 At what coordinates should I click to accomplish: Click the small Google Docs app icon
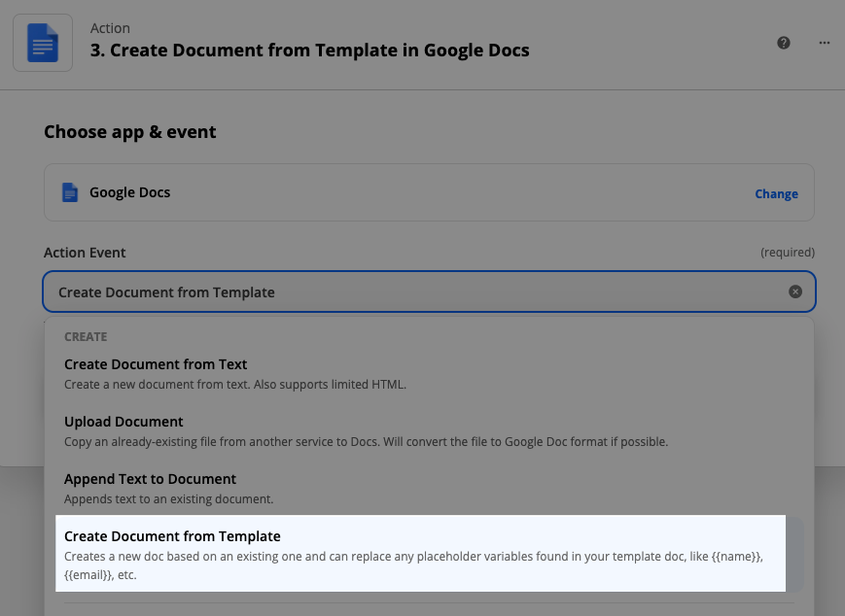pos(70,192)
